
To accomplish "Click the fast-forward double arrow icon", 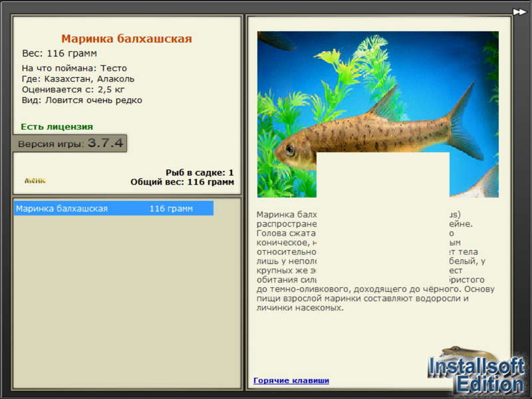I will (519, 12).
